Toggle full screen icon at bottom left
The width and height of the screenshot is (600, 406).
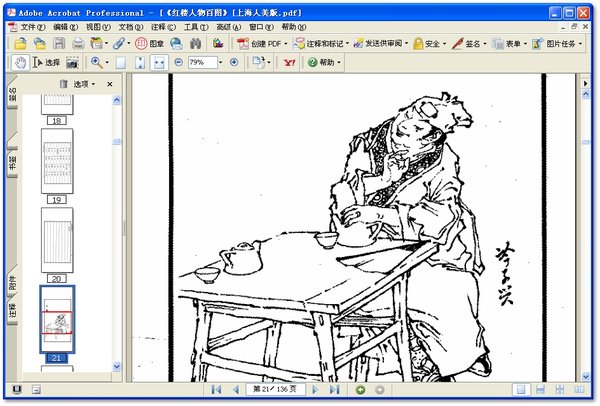(16, 390)
